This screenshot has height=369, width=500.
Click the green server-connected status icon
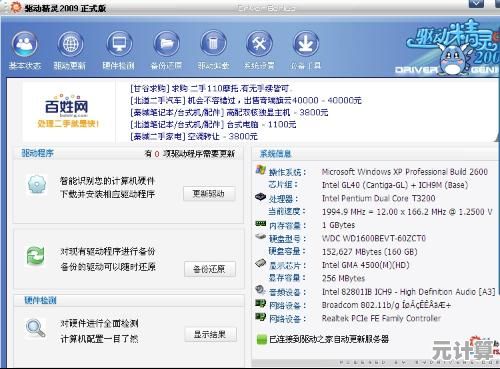point(262,339)
